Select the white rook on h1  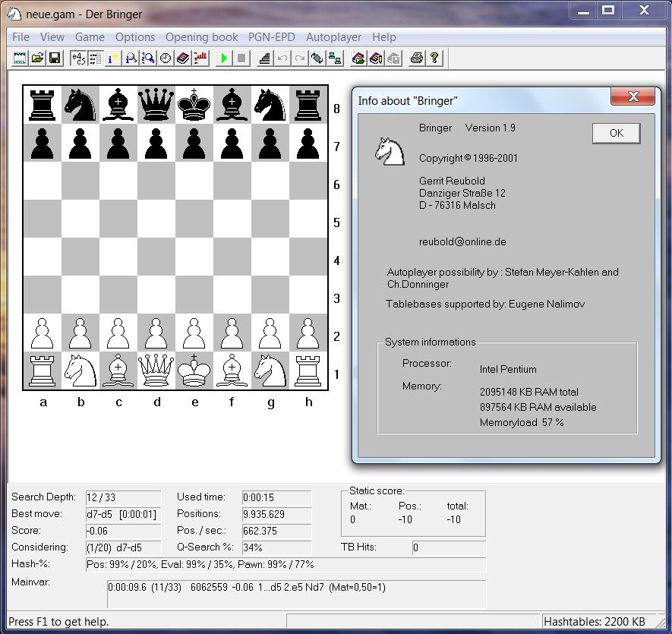point(308,371)
